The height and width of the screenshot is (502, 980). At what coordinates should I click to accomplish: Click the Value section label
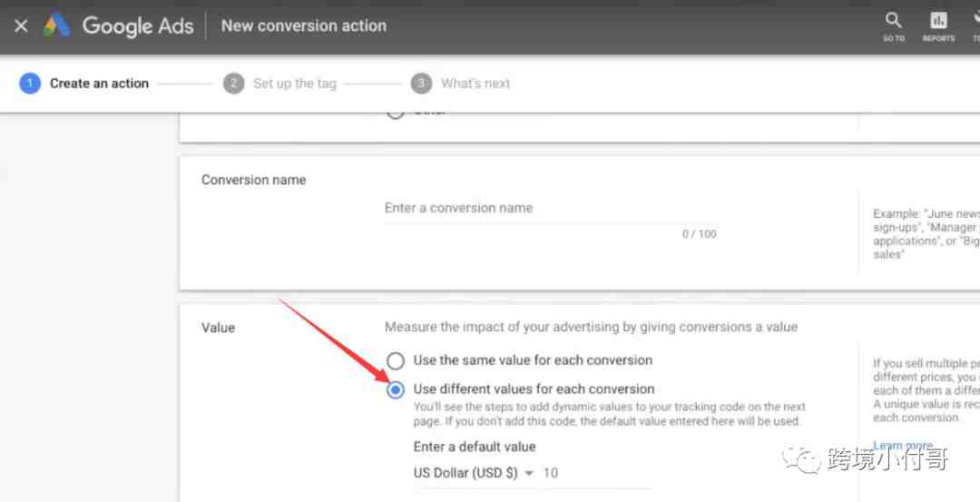point(218,328)
